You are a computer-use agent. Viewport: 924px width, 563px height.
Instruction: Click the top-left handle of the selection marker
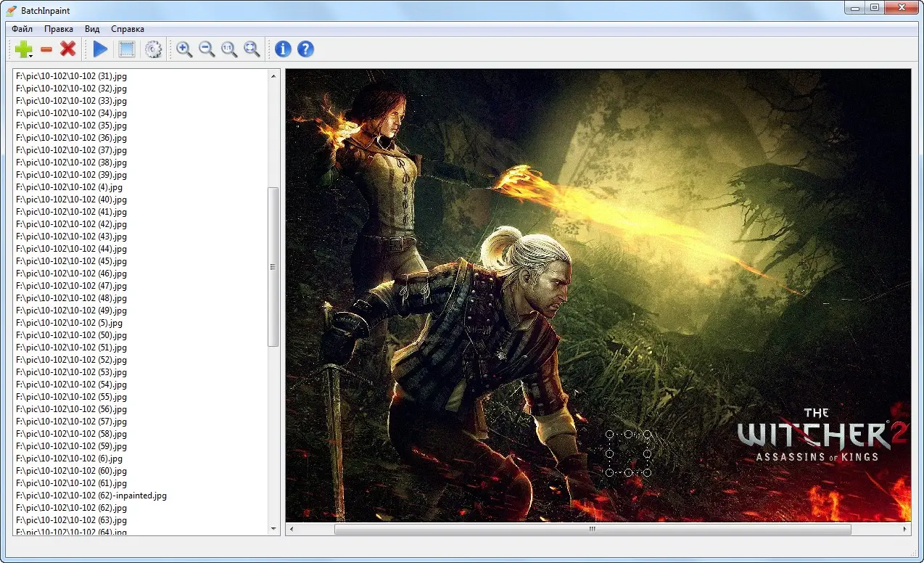tap(609, 435)
